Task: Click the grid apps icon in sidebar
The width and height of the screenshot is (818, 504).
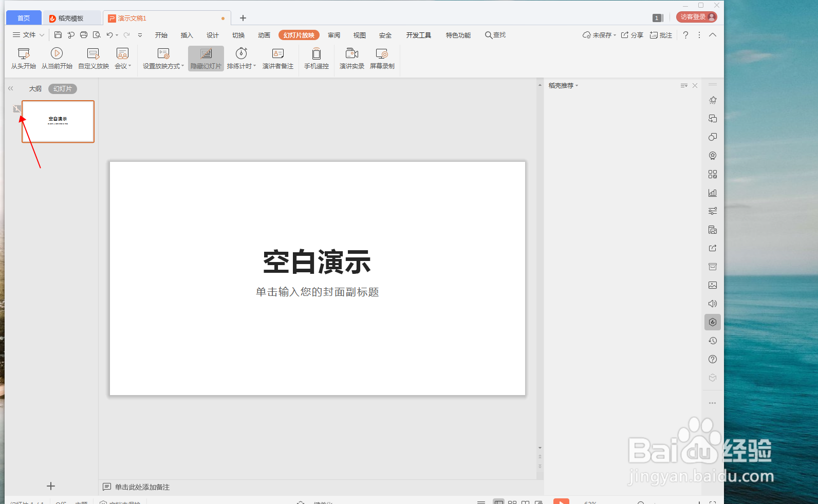Action: [713, 174]
